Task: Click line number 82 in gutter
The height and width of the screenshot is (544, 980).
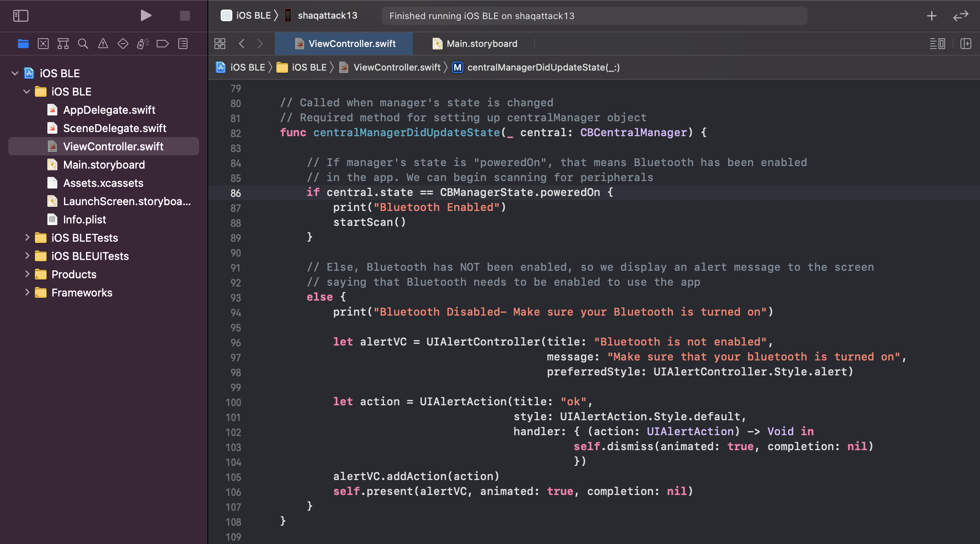Action: pos(236,133)
